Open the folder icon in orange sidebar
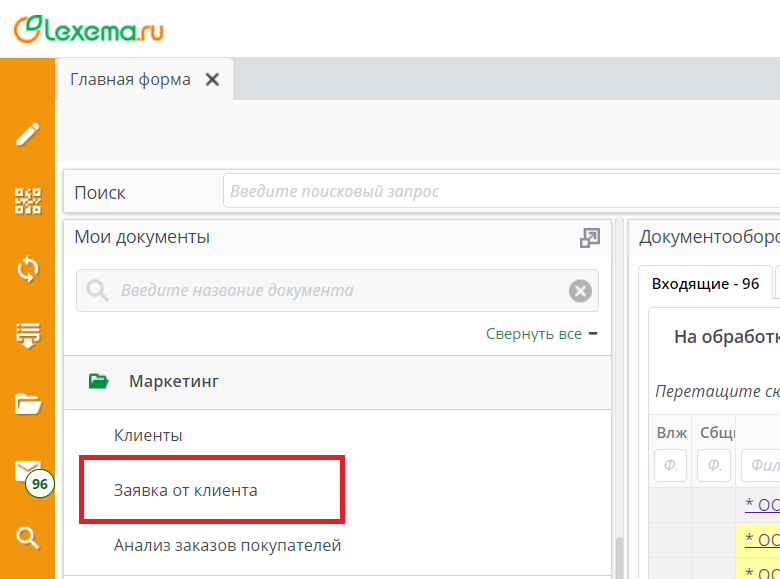 coord(28,404)
